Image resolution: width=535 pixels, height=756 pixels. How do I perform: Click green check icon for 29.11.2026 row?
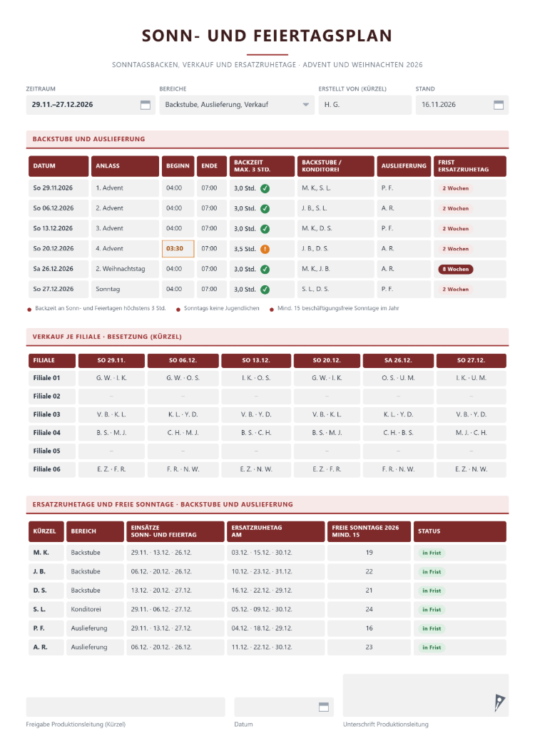(265, 188)
